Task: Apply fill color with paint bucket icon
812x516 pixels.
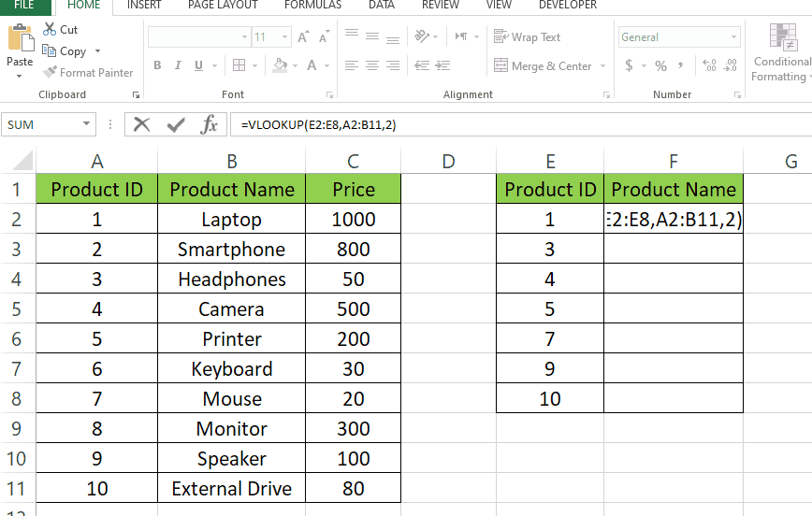Action: click(280, 65)
